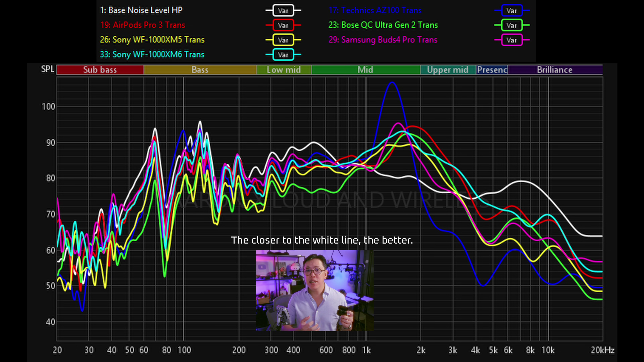Toggle Var button for Sony WF-1000XM6 Trans
The height and width of the screenshot is (362, 644).
tap(283, 55)
